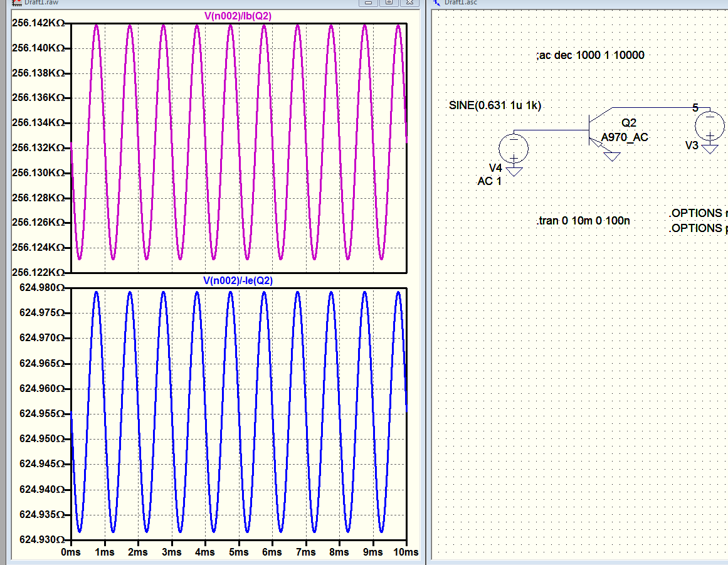Click the Draft1.raw window icon
Viewport: 728px width, 565px height.
17,3
